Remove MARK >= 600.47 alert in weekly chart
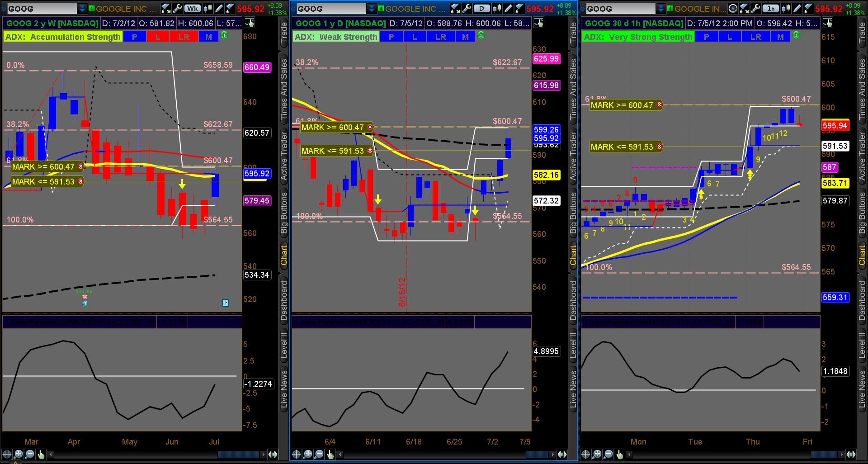 click(81, 166)
